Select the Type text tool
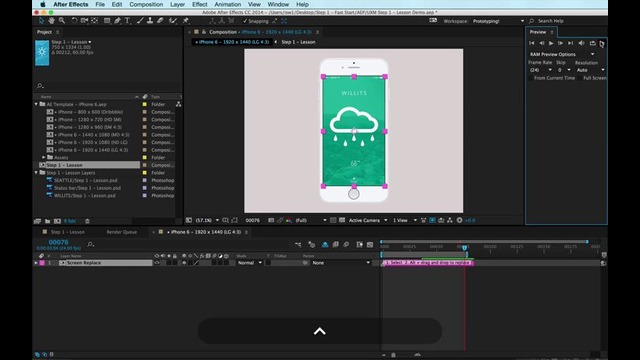This screenshot has width=640, height=360. tap(127, 21)
